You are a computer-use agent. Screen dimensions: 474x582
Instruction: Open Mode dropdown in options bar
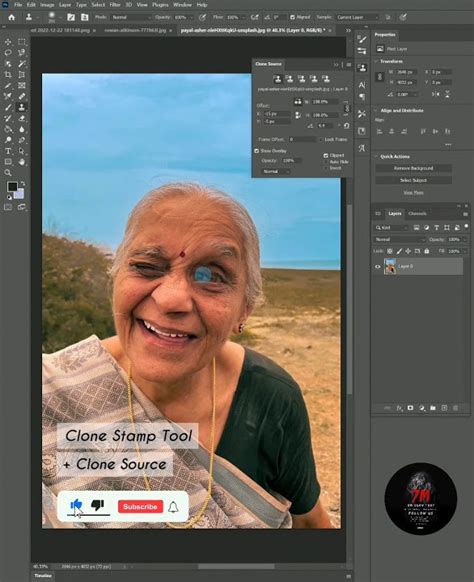tap(131, 17)
